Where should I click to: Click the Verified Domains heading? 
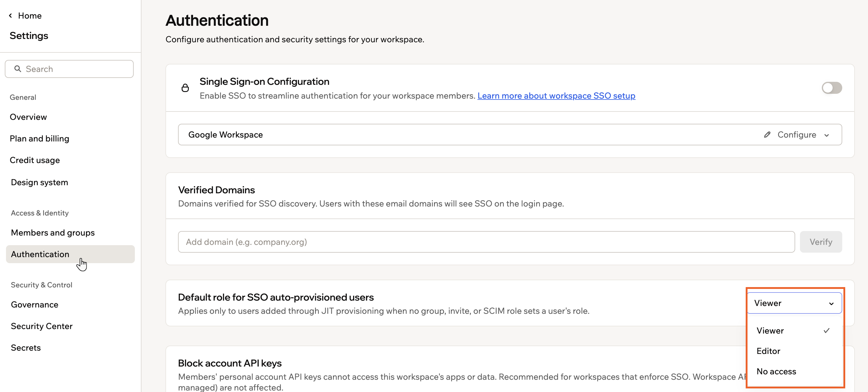click(x=216, y=190)
